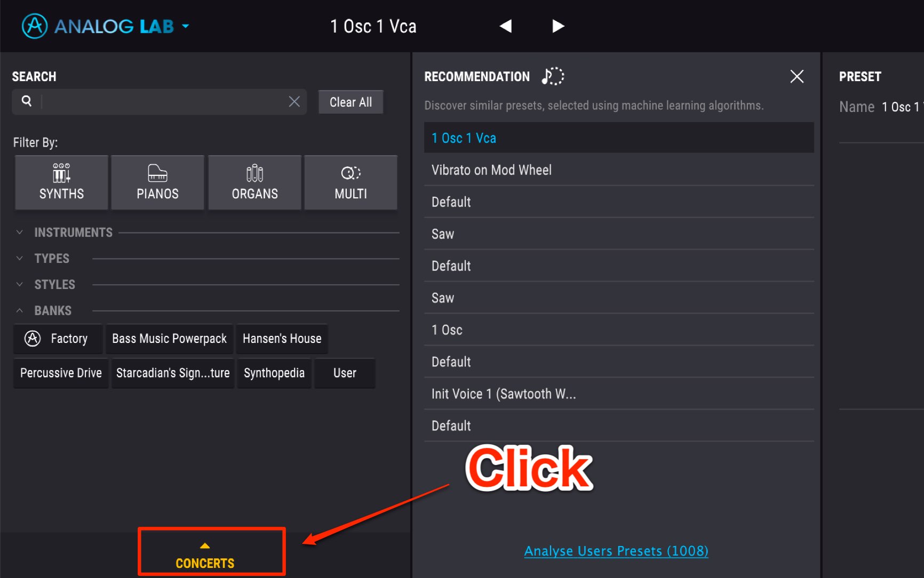Go to the previous preset arrow
The width and height of the screenshot is (924, 578).
[x=505, y=26]
